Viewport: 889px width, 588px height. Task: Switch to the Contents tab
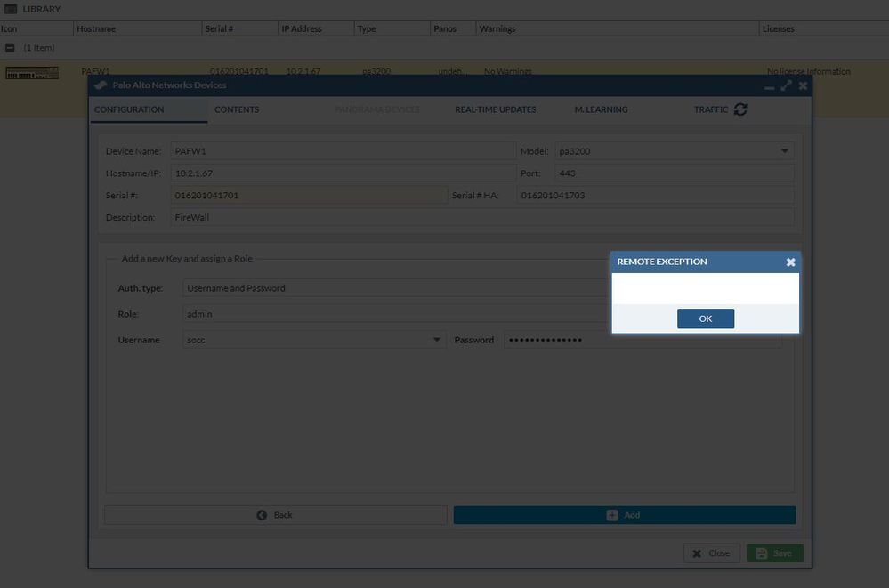coord(237,109)
